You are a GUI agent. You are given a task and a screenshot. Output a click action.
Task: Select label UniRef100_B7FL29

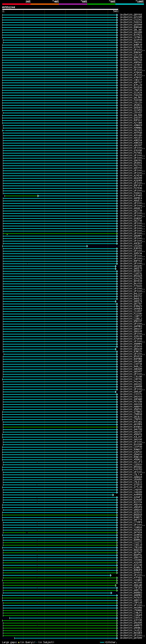(131, 85)
